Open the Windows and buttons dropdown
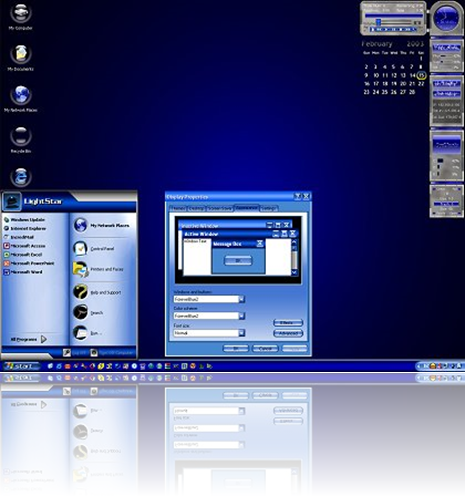 coord(242,299)
